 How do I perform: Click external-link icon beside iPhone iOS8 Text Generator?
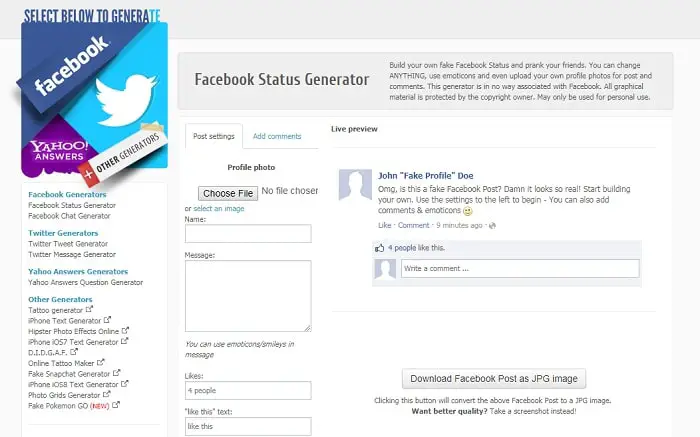coord(125,383)
